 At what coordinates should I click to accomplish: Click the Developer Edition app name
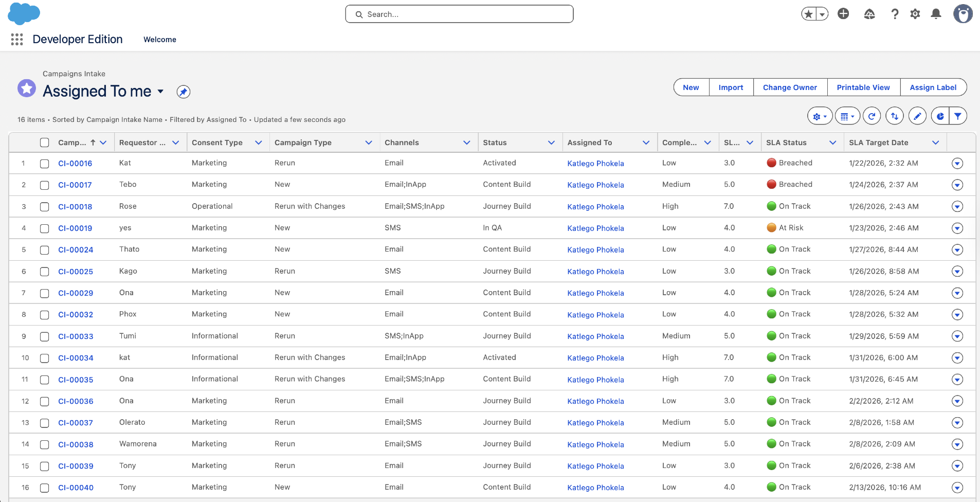78,39
